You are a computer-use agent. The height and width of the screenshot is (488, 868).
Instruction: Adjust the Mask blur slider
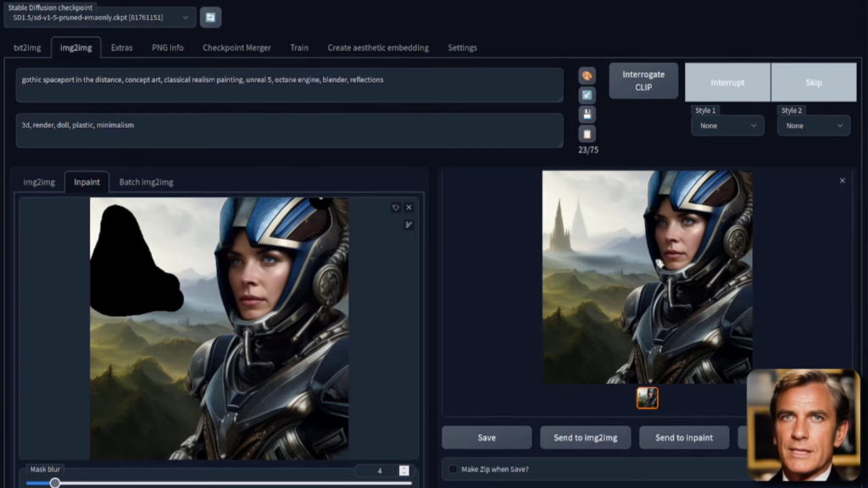coord(55,482)
